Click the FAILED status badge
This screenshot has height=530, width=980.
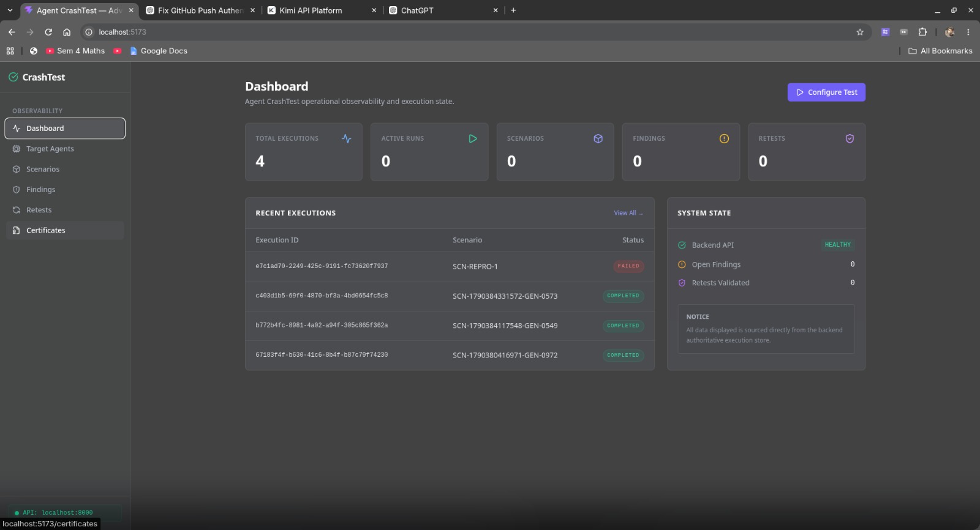tap(628, 266)
